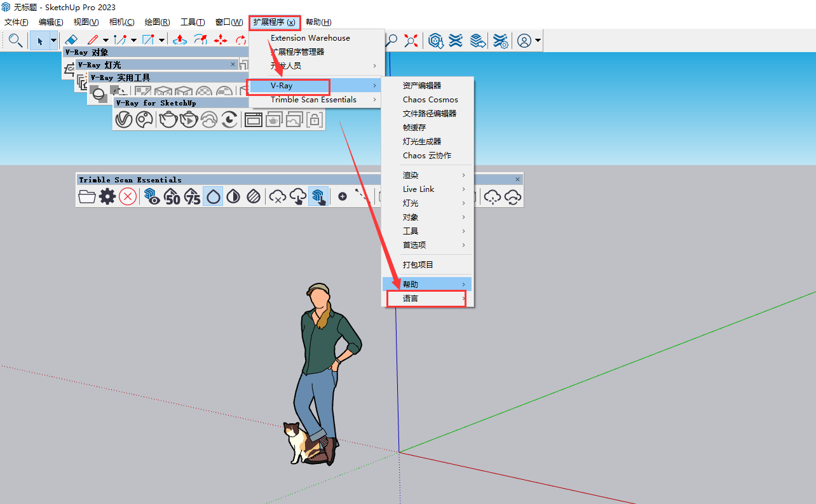
Task: Activate the Move tool with red arrows
Action: click(x=221, y=40)
